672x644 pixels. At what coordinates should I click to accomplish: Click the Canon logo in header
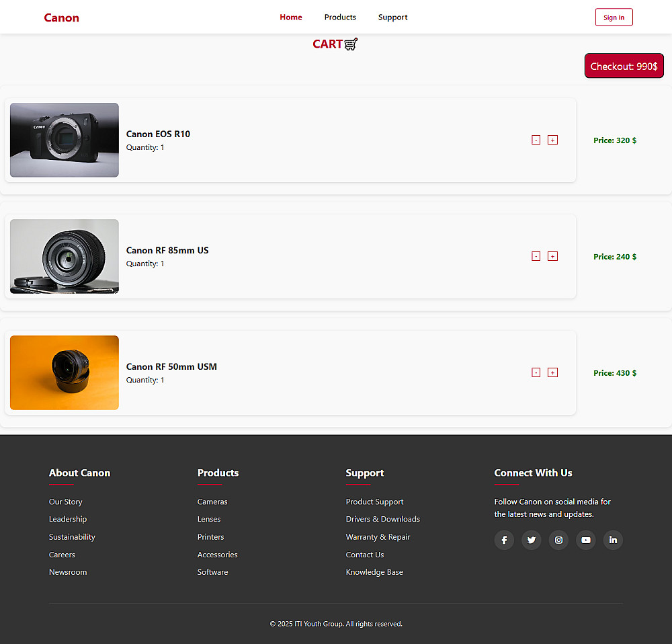(x=61, y=18)
